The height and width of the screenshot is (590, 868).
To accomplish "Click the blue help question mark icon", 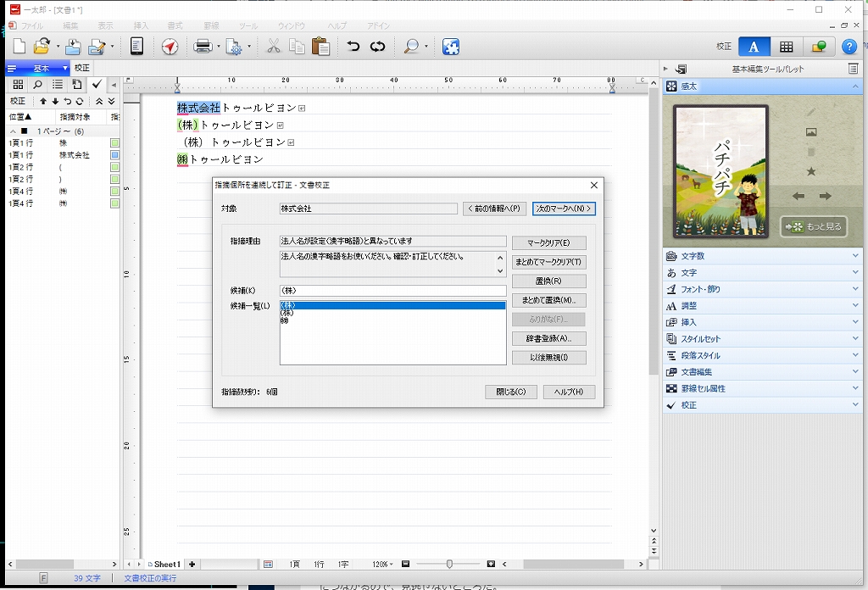I will pos(850,47).
